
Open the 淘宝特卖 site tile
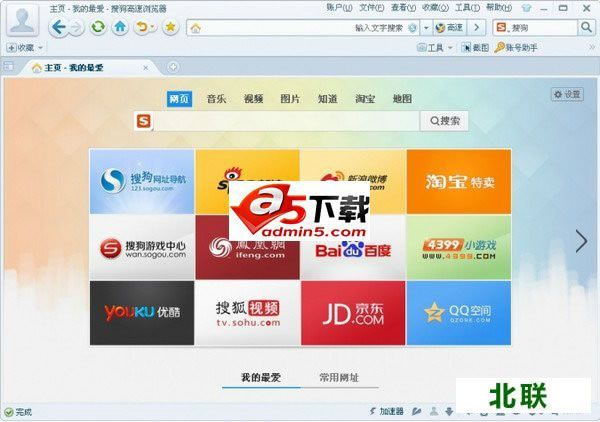[458, 181]
